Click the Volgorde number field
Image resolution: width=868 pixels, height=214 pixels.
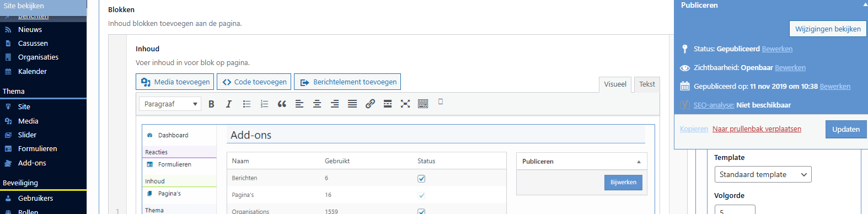pos(735,210)
